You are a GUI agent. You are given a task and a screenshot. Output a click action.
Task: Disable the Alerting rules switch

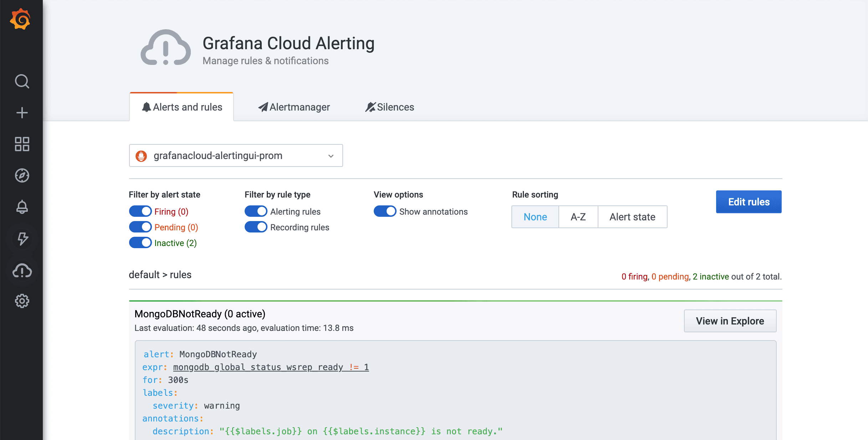[x=256, y=211]
